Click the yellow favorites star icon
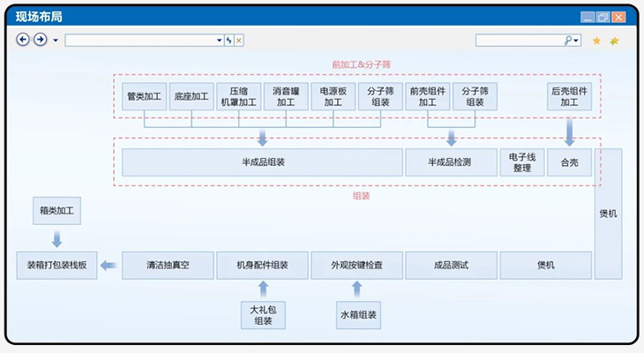 click(x=597, y=41)
